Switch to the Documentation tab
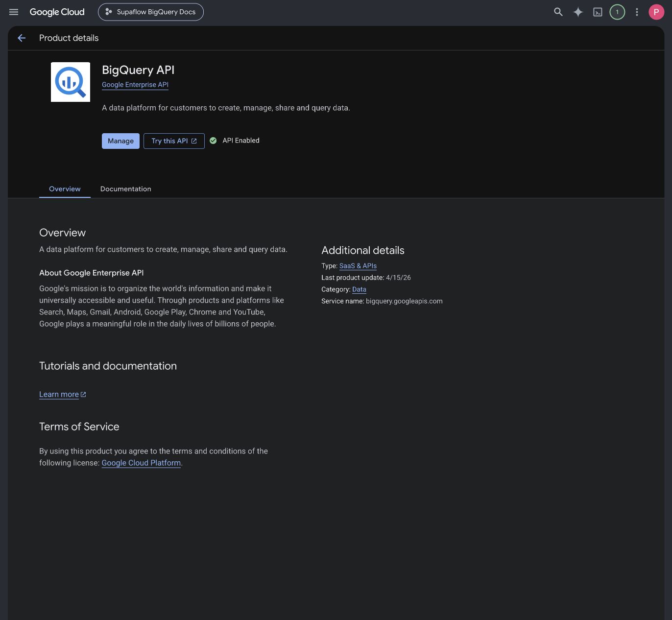The height and width of the screenshot is (620, 672). (x=125, y=189)
